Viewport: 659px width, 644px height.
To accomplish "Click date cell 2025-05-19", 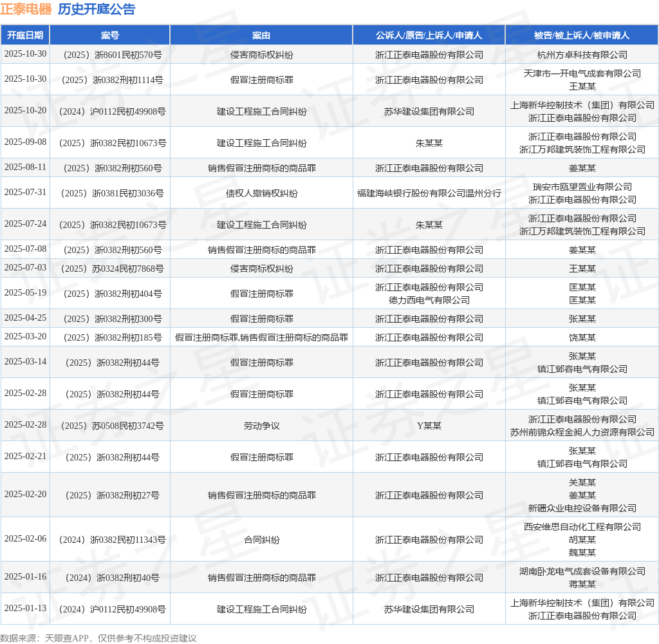I will coord(25,293).
